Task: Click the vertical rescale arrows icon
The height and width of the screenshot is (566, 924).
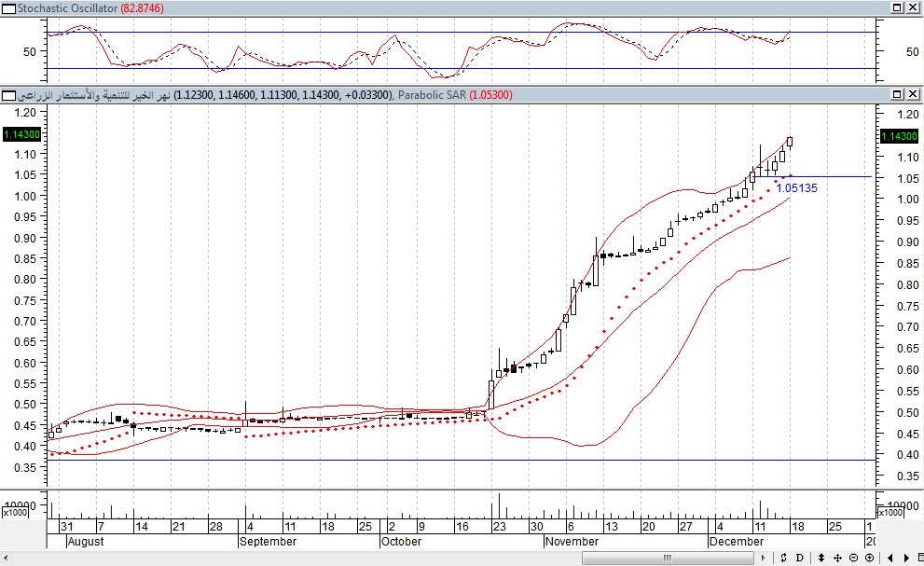Action: [821, 558]
